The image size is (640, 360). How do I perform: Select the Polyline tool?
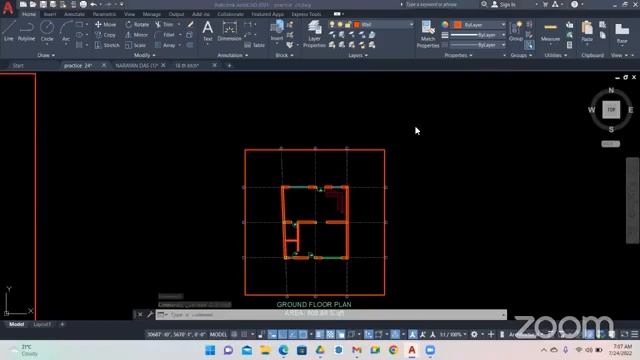click(26, 31)
